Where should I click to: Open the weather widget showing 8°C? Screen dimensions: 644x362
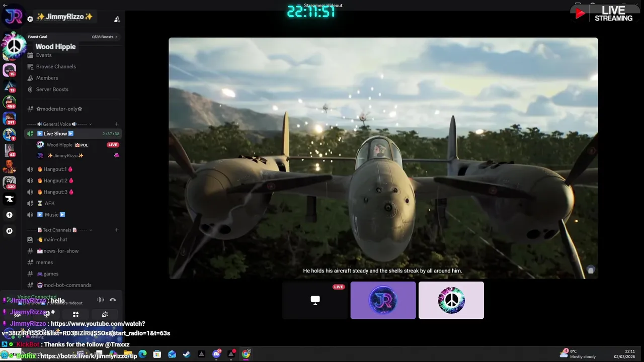[579, 354]
